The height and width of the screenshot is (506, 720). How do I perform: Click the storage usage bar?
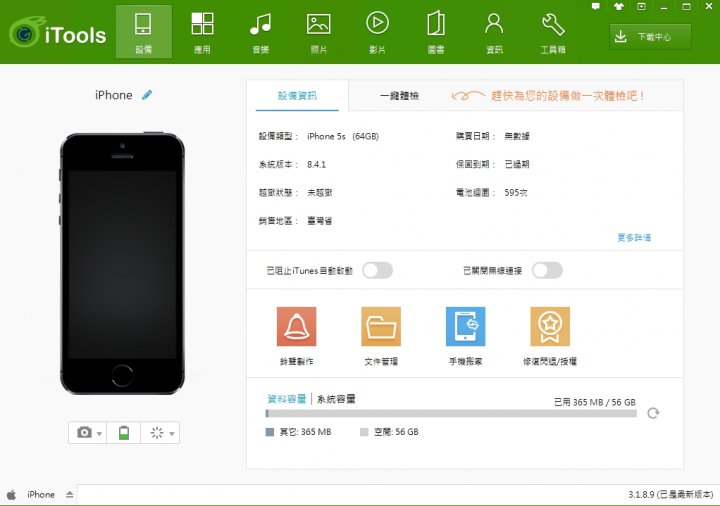451,414
